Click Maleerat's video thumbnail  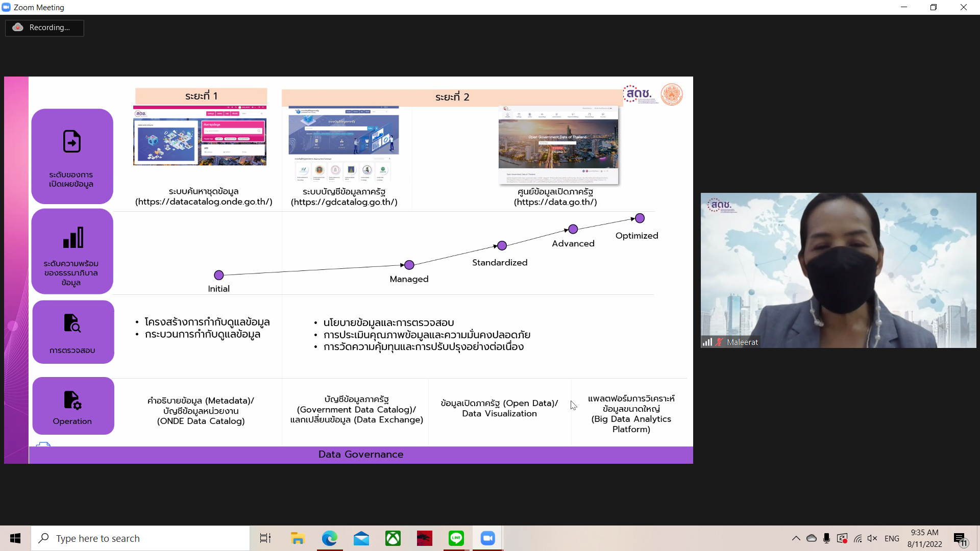[x=838, y=270]
